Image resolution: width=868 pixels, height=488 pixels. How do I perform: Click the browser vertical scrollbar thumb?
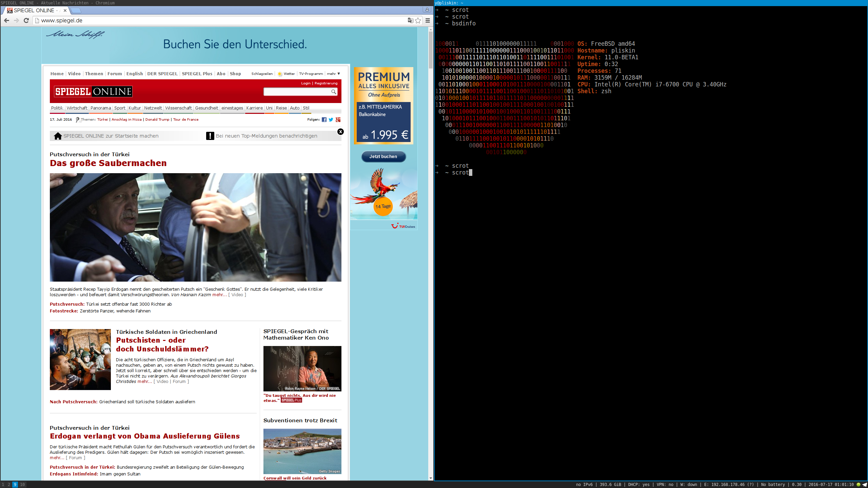click(x=431, y=50)
